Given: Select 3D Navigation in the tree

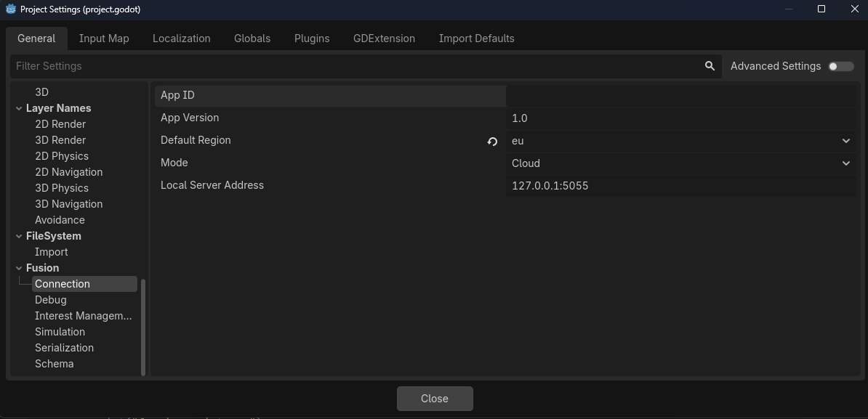Looking at the screenshot, I should pyautogui.click(x=68, y=205).
